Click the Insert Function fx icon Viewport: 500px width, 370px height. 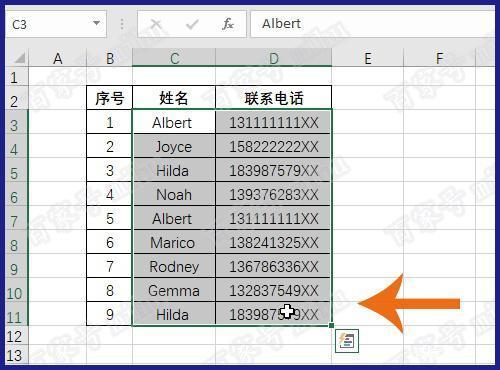point(228,24)
